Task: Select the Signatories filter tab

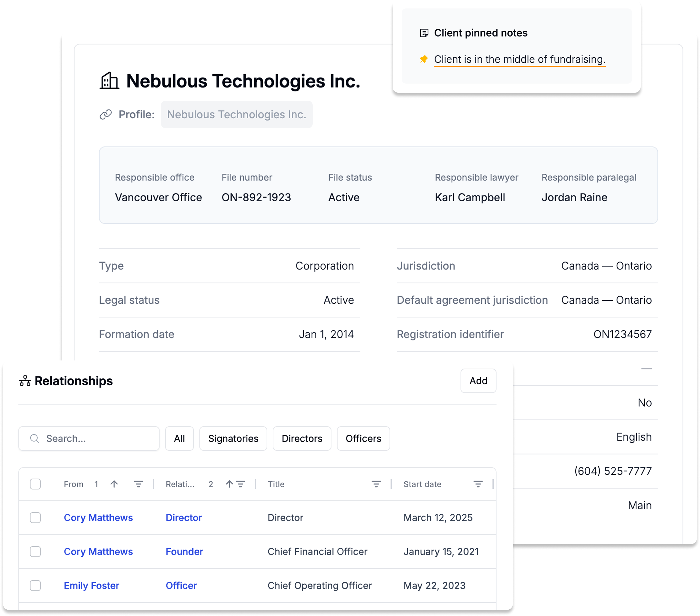Action: pyautogui.click(x=233, y=438)
